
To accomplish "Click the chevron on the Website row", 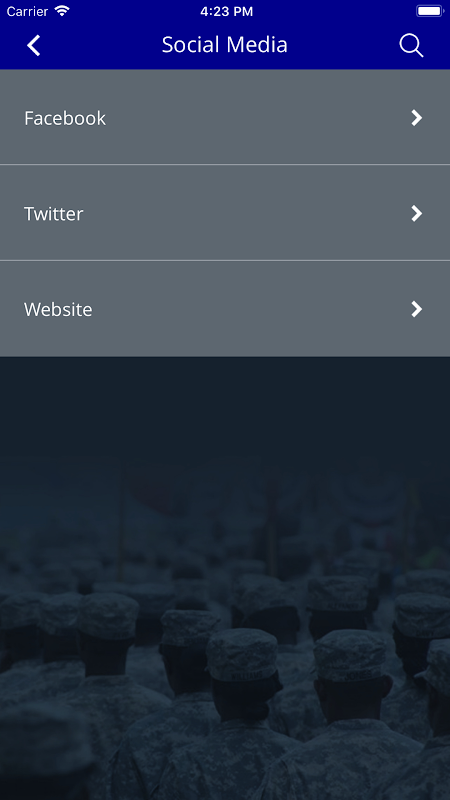I will click(x=417, y=309).
